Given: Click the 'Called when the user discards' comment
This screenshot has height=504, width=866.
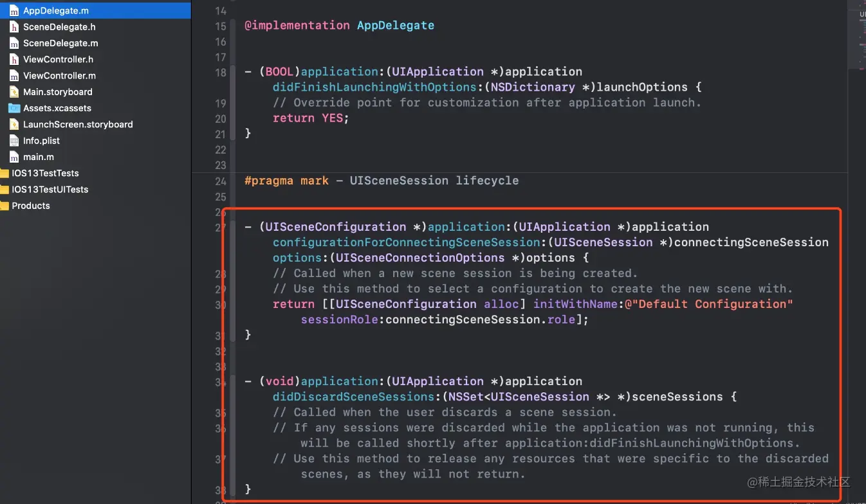Looking at the screenshot, I should coord(445,412).
